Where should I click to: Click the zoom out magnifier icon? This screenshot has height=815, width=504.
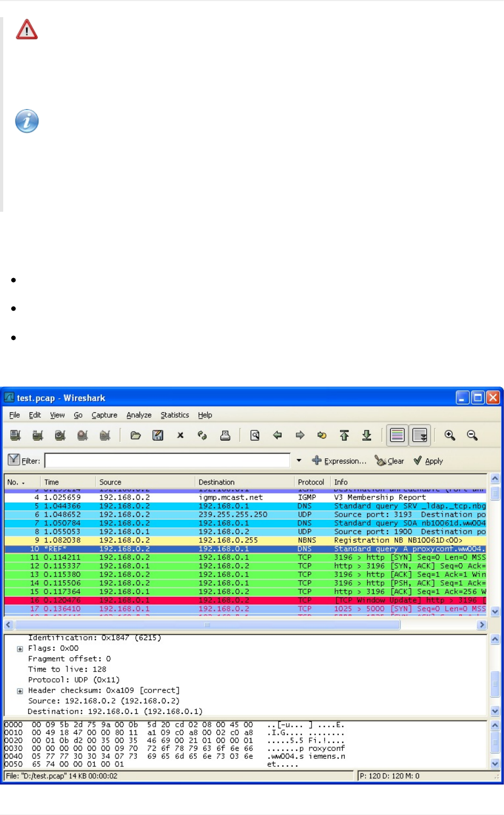[x=472, y=435]
